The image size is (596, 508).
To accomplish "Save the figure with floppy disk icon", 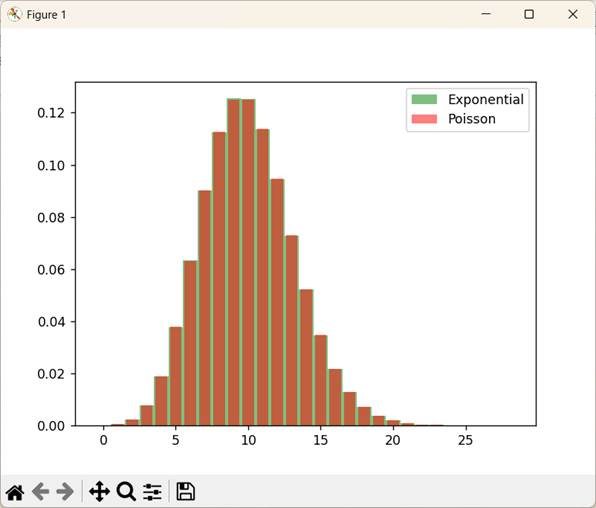I will tap(186, 492).
